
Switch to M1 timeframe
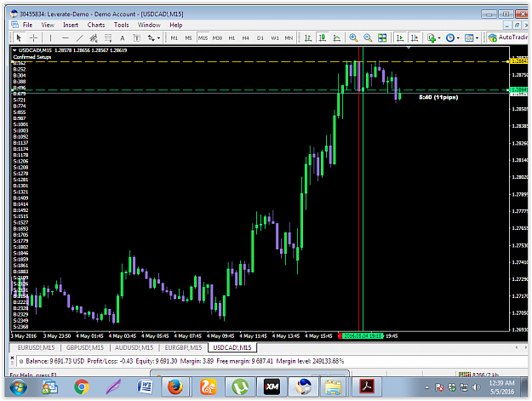pos(174,37)
